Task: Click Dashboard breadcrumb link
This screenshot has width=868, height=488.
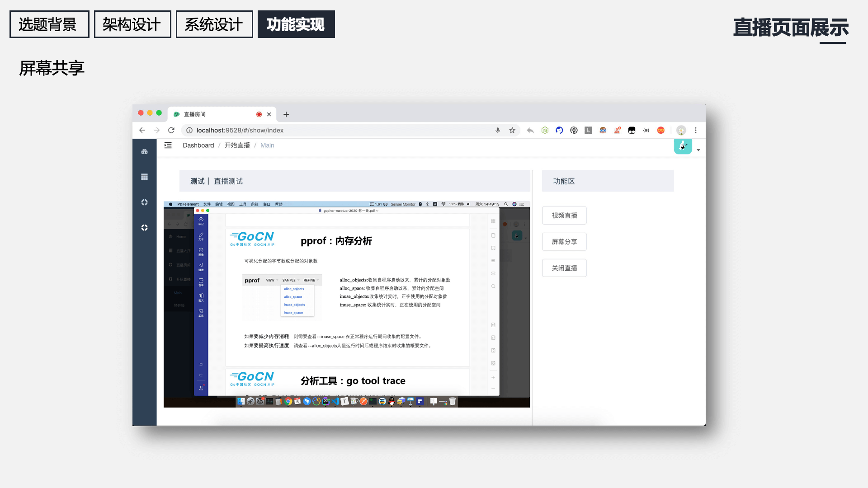Action: (198, 145)
